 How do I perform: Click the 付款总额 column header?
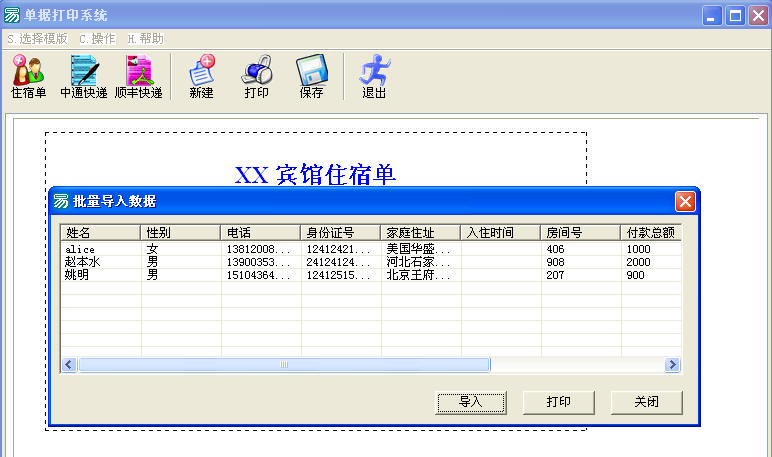coord(651,232)
